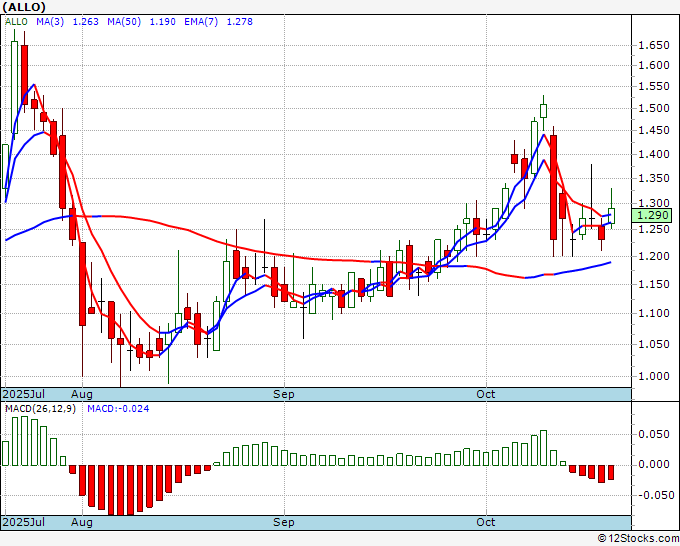
Task: Click the EMA(7) value 1.278
Action: (239, 22)
